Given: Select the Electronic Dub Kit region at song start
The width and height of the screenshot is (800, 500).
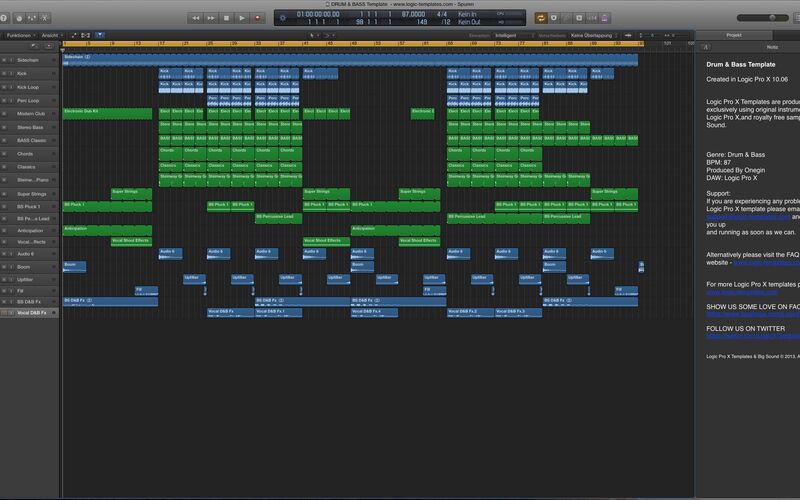Looking at the screenshot, I should click(107, 113).
